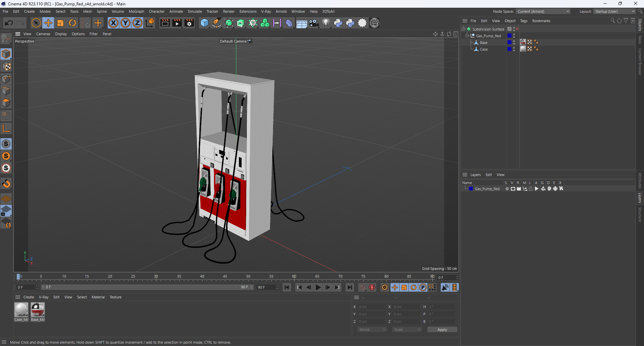Click Gas_Pump_Red layer color swatch

(x=471, y=189)
